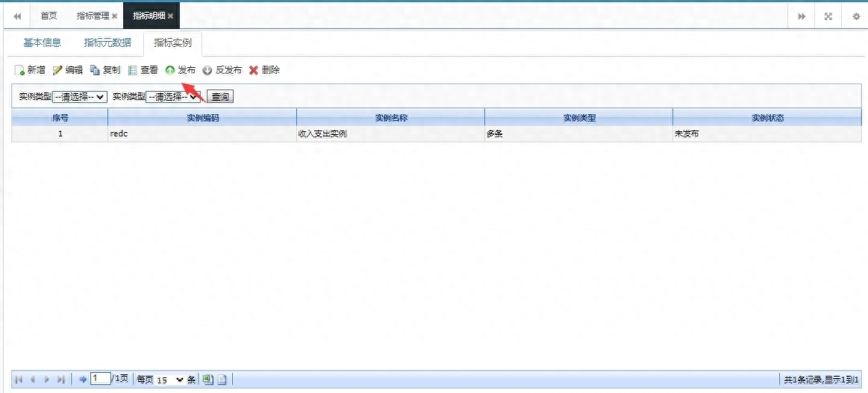Click the page number input field

coord(100,379)
